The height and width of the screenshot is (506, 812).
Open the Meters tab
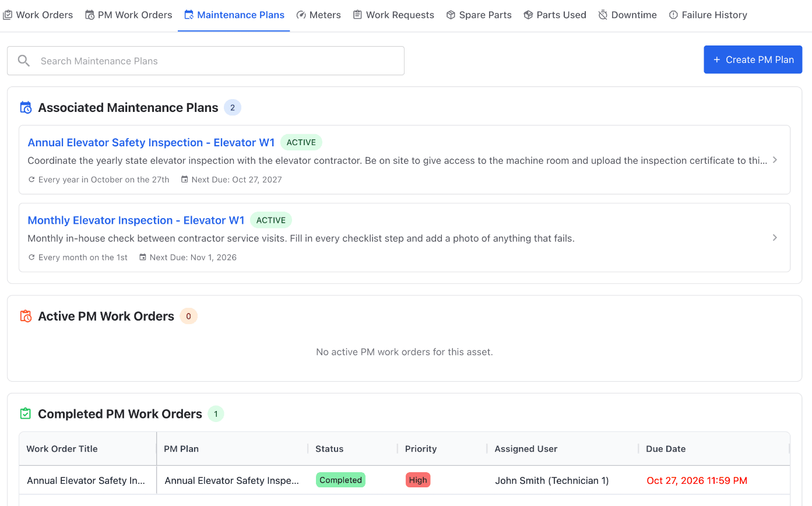click(318, 15)
